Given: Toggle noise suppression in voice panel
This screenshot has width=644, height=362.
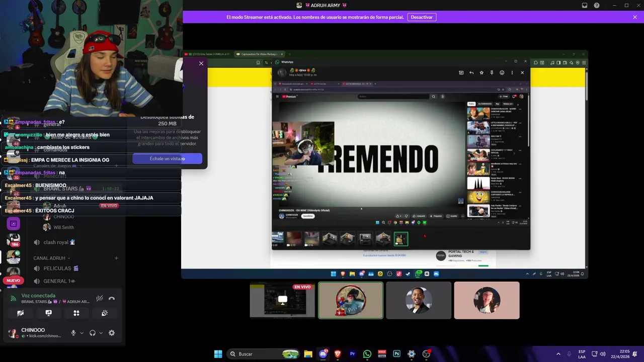Looking at the screenshot, I should pos(100,298).
